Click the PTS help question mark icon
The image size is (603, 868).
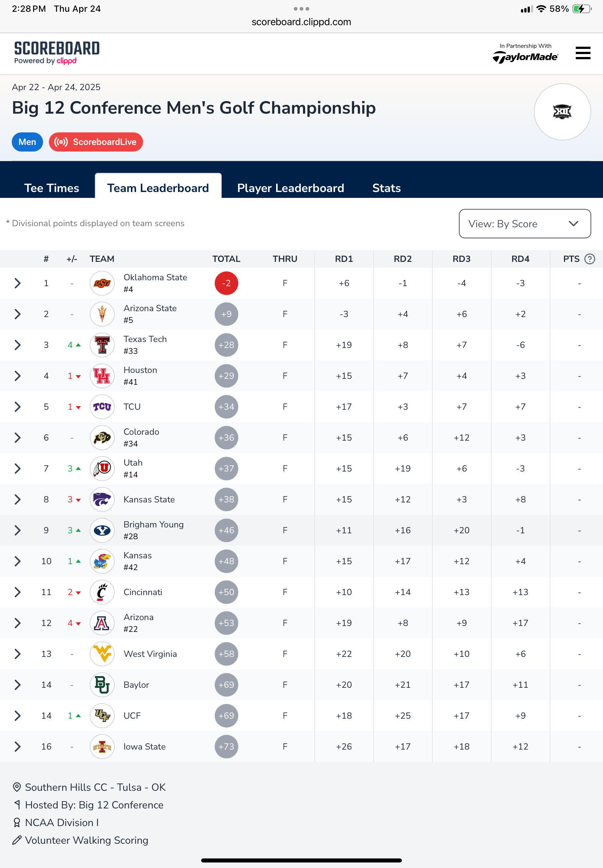coord(589,259)
